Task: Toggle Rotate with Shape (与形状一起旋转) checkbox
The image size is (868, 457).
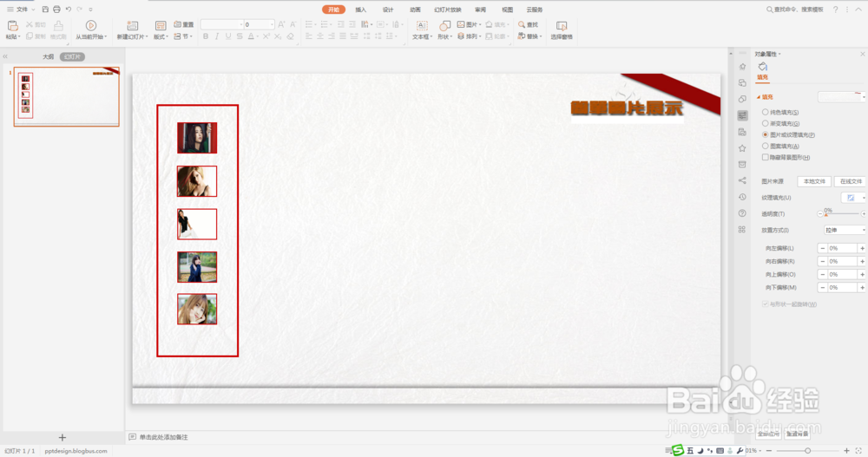Action: 765,304
